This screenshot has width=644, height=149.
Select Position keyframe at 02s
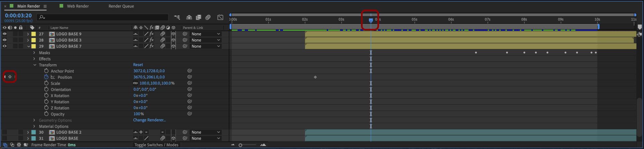pyautogui.click(x=315, y=77)
